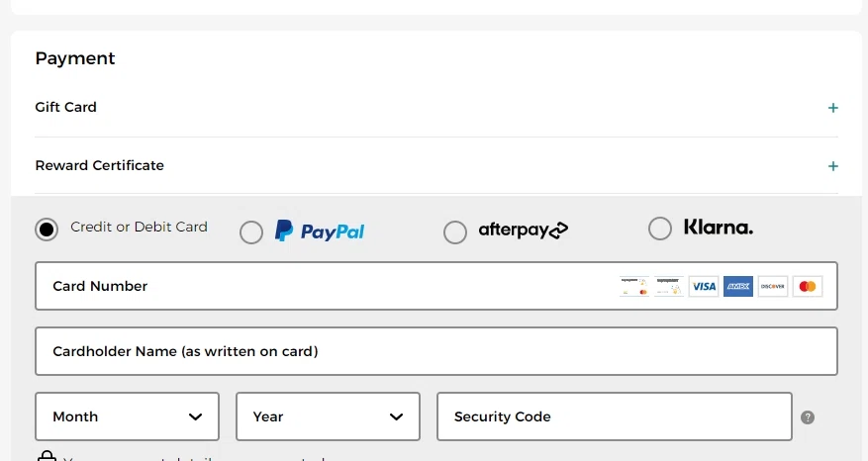Open the Year expiration dropdown
The height and width of the screenshot is (461, 868).
(x=328, y=416)
